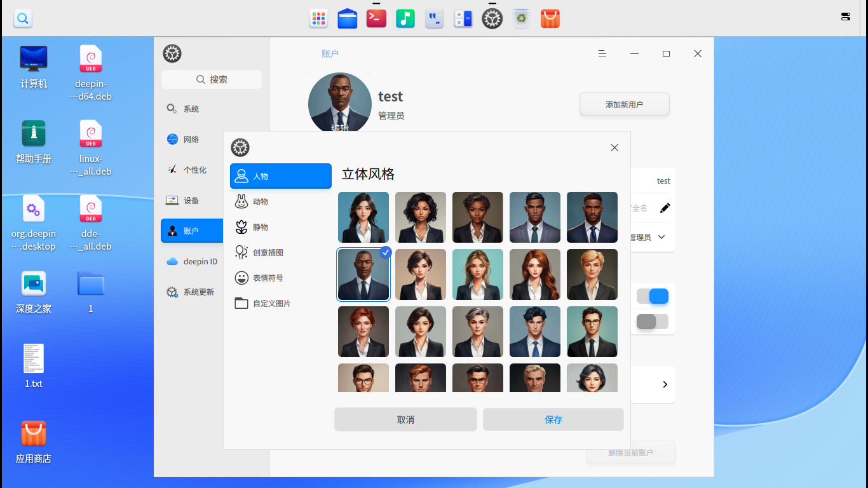Screen dimensions: 868x488
Task: Open the 深度之家 desktop icon
Action: [x=34, y=292]
